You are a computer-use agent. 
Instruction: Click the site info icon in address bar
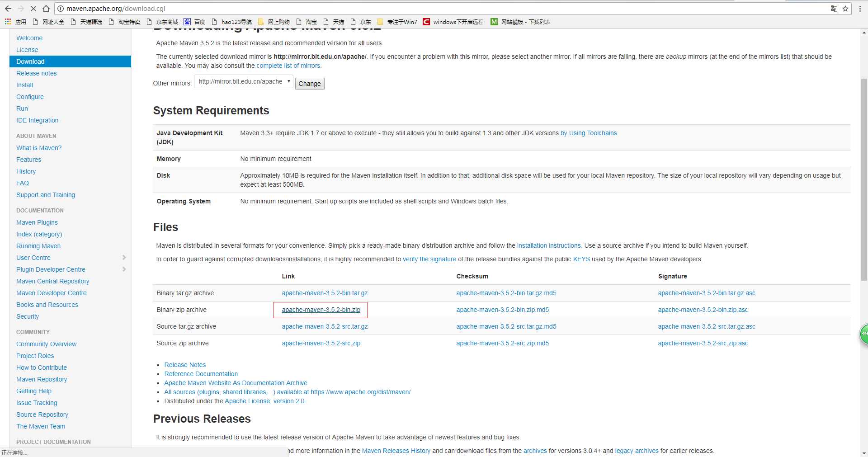tap(61, 9)
